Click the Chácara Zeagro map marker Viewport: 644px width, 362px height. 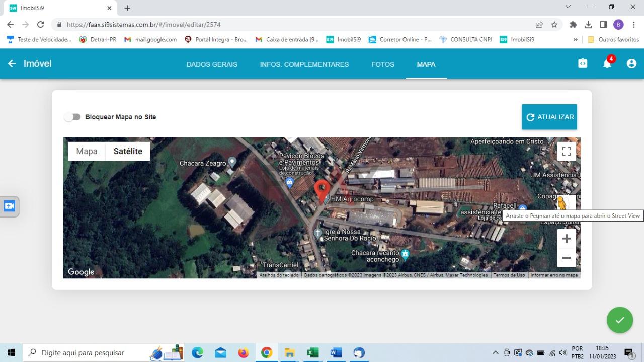[232, 163]
